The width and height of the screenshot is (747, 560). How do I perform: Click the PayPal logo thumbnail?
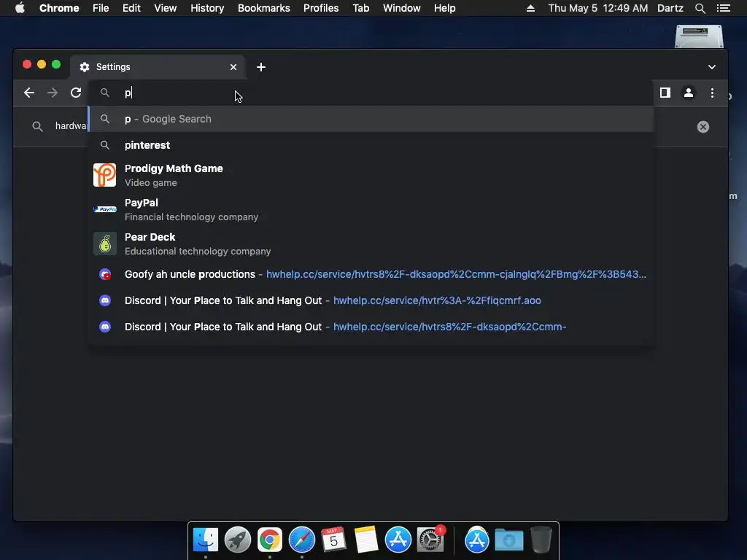pyautogui.click(x=105, y=209)
